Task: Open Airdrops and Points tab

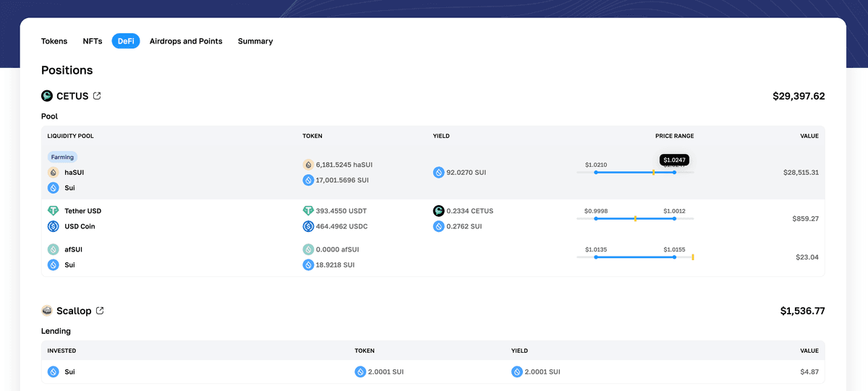Action: (186, 41)
